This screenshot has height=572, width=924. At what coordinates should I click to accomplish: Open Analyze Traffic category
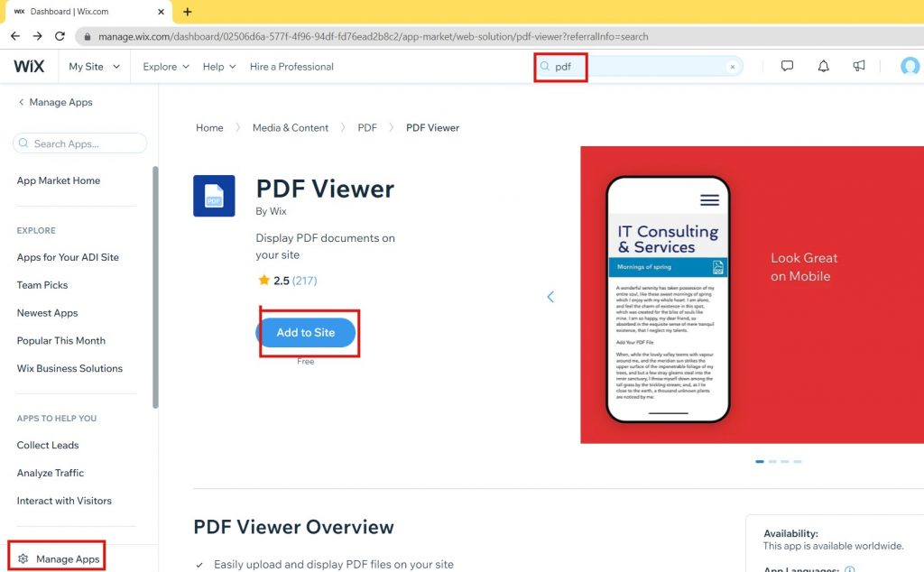51,473
